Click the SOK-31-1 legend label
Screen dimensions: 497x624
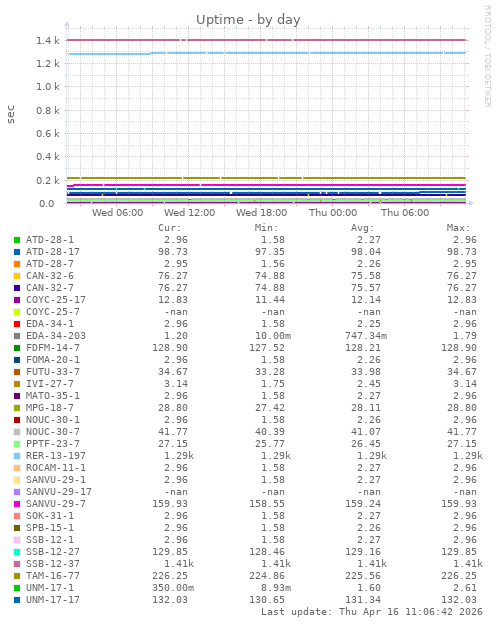click(x=50, y=516)
